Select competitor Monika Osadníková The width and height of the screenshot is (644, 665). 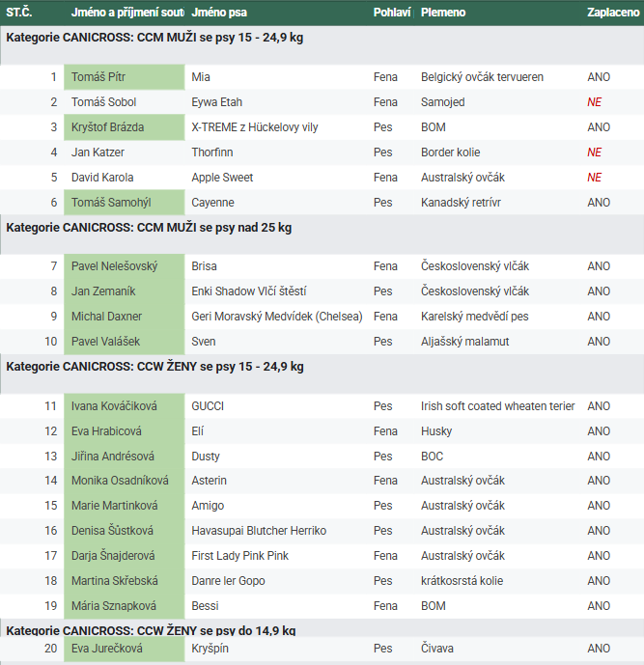coord(120,481)
